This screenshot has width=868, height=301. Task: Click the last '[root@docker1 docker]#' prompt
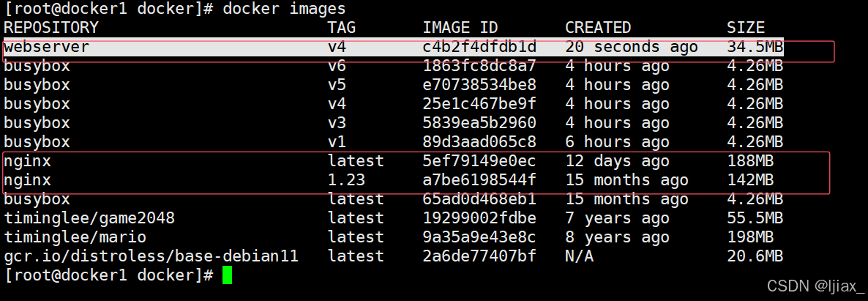tap(108, 275)
